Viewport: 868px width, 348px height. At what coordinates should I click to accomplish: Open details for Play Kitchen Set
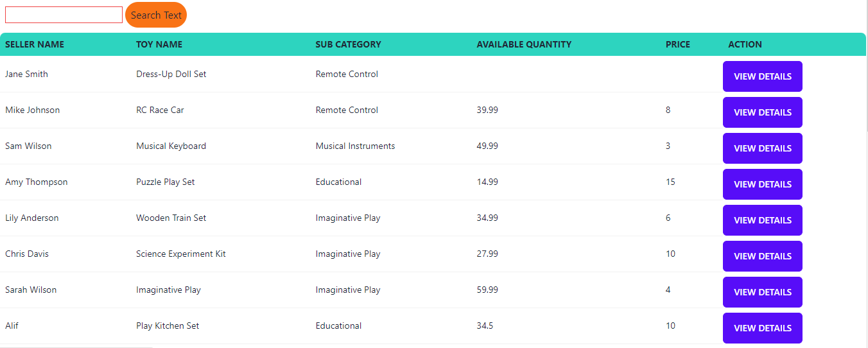(x=762, y=328)
